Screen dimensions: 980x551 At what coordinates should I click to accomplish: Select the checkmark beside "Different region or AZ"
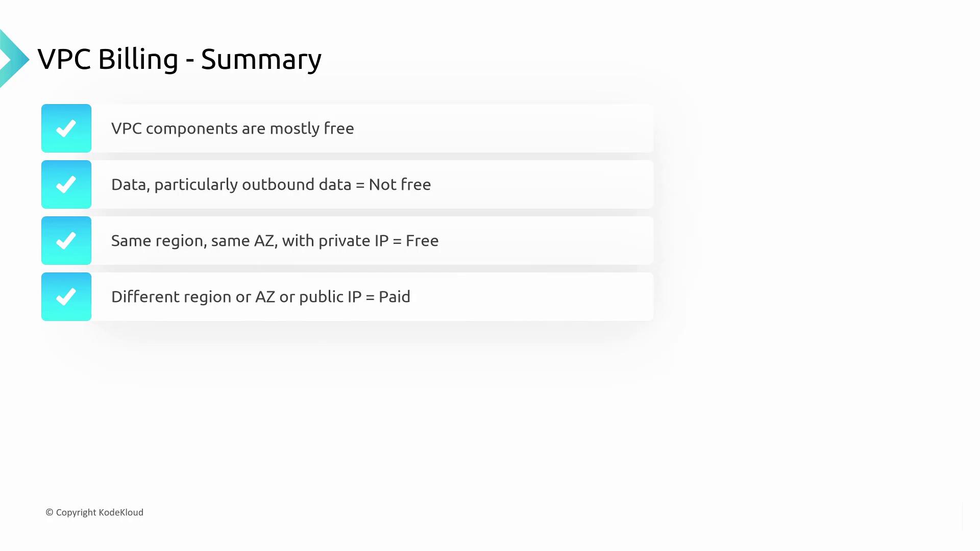(x=66, y=297)
